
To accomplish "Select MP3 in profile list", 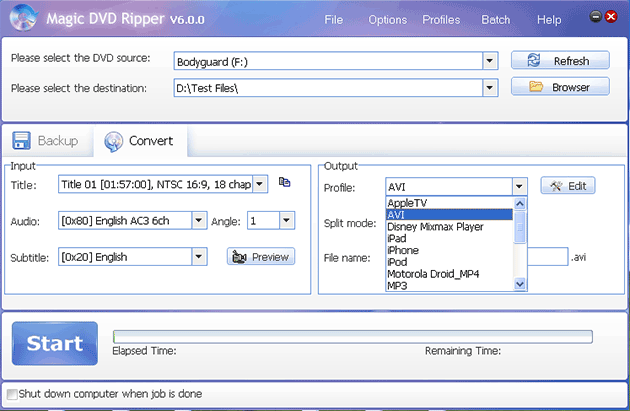I will pyautogui.click(x=449, y=285).
